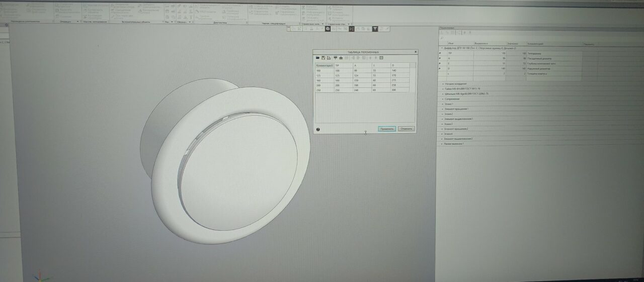This screenshot has width=644, height=282.
Task: Click the highlighted icon left of the funnel in view toolbar
Action: (x=352, y=29)
